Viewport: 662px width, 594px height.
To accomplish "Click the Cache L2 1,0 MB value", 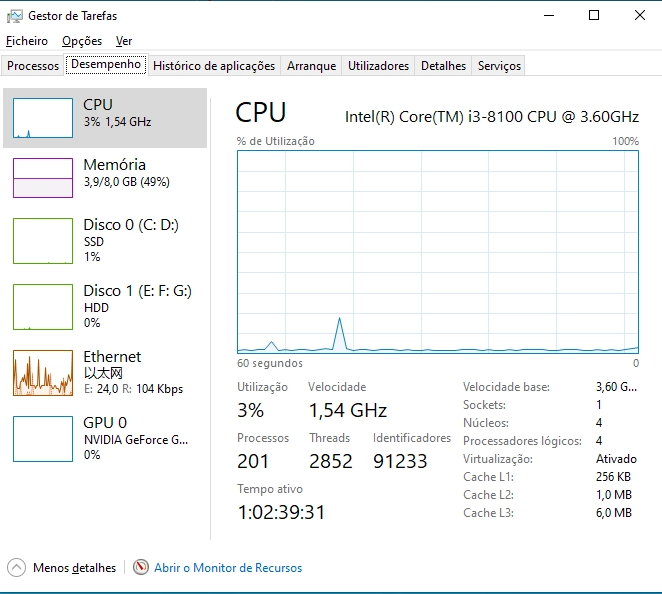I will [614, 495].
